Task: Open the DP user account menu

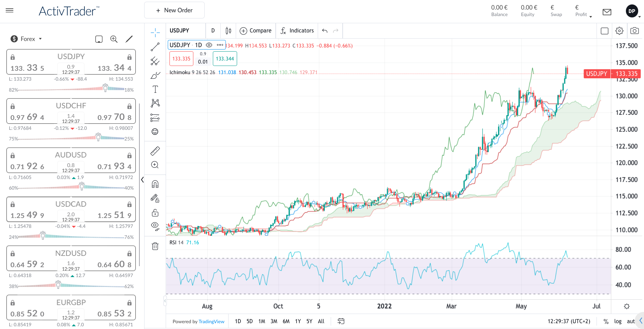Action: point(632,11)
